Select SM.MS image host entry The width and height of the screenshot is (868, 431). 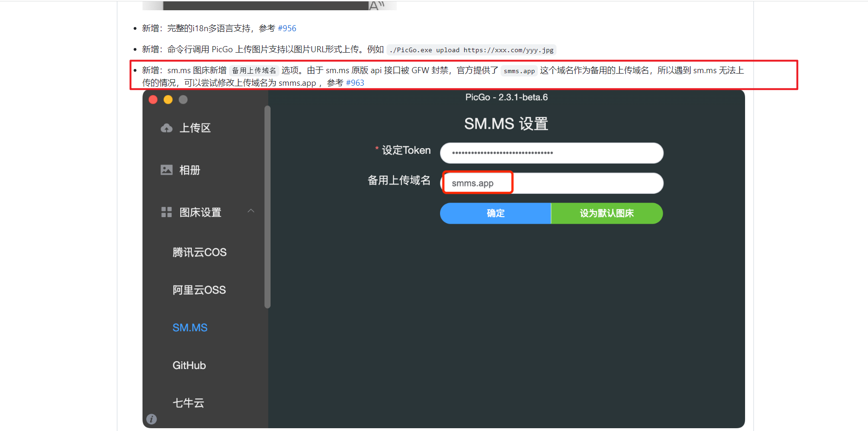[x=190, y=328]
